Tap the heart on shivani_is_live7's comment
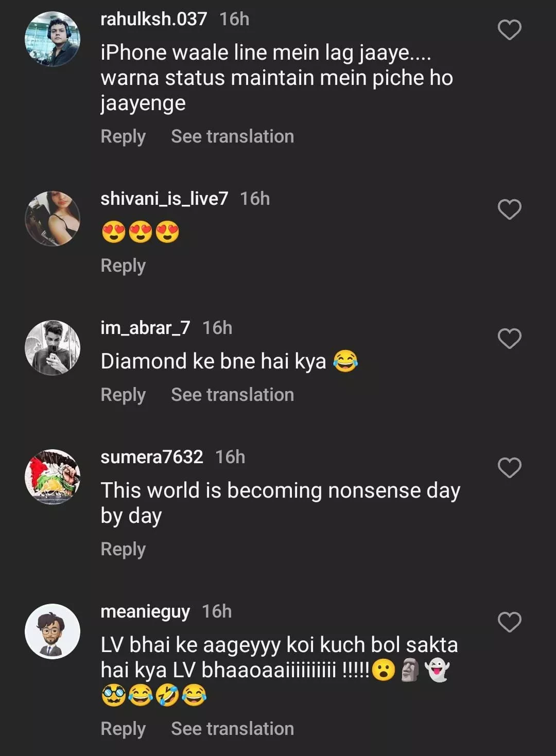Image resolution: width=556 pixels, height=756 pixels. [x=509, y=209]
